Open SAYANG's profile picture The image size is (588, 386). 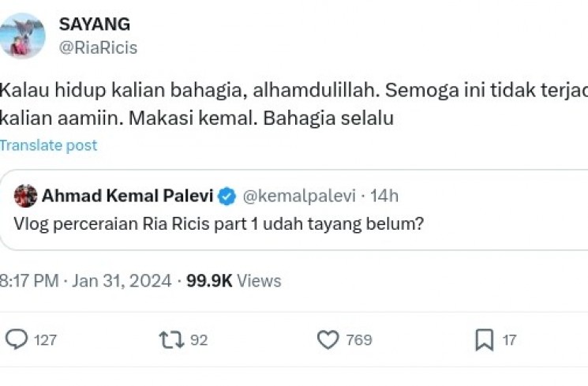coord(22,36)
